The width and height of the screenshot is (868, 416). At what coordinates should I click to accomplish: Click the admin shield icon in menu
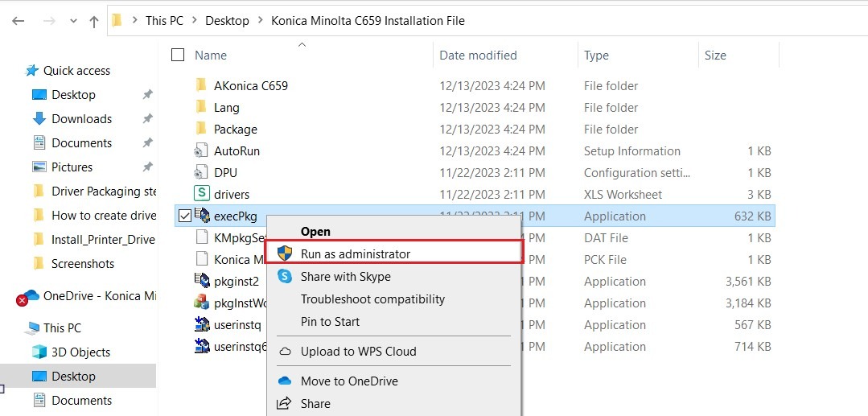coord(285,253)
